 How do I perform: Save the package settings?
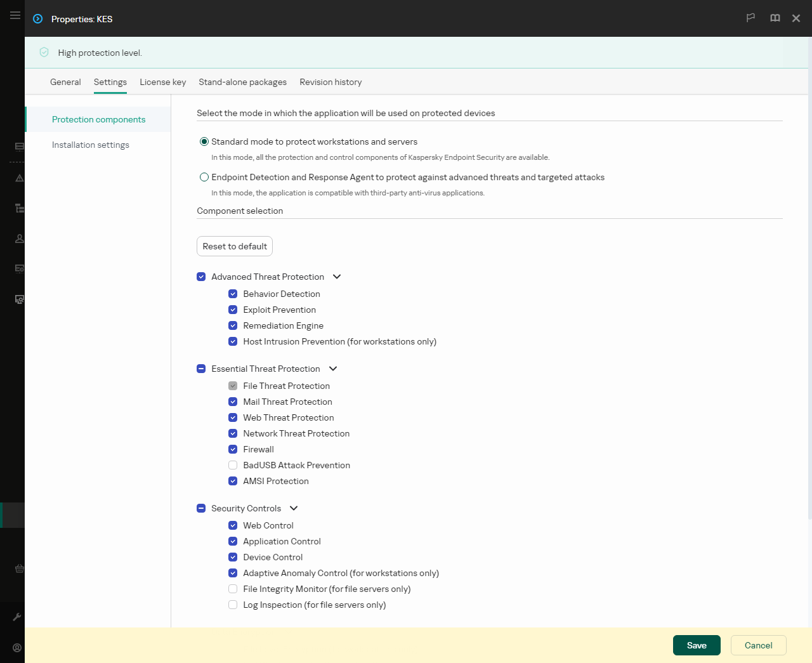click(x=697, y=645)
